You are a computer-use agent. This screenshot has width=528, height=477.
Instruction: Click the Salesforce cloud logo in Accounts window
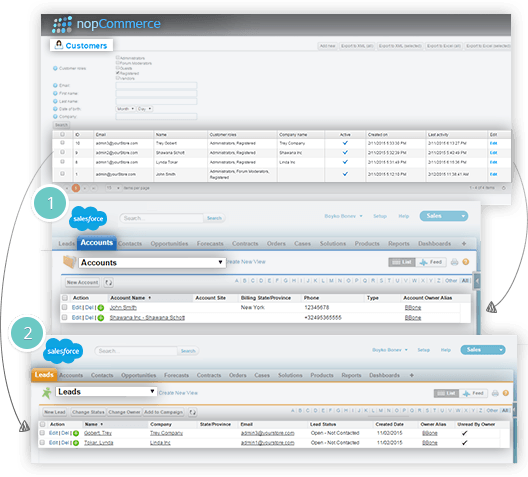(x=88, y=218)
